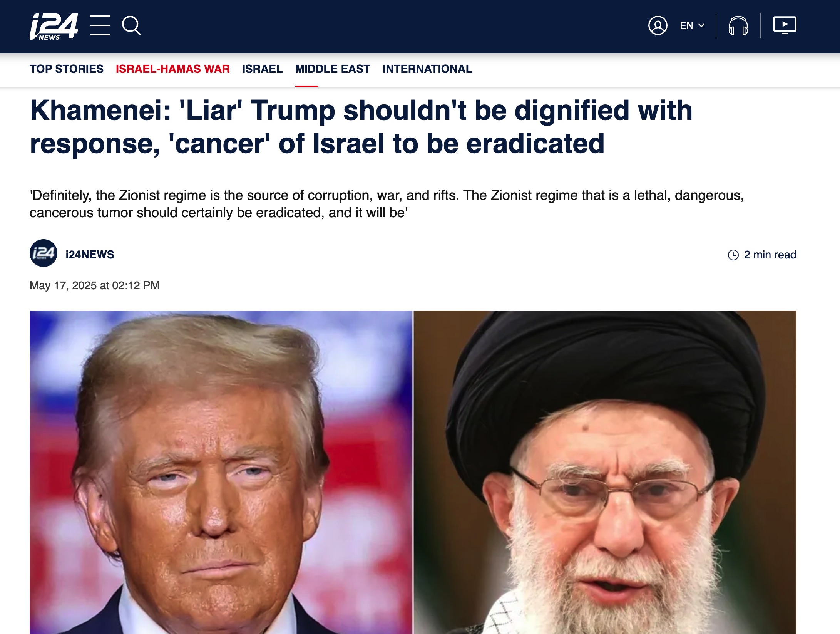Click the chevron next to EN

pos(701,25)
